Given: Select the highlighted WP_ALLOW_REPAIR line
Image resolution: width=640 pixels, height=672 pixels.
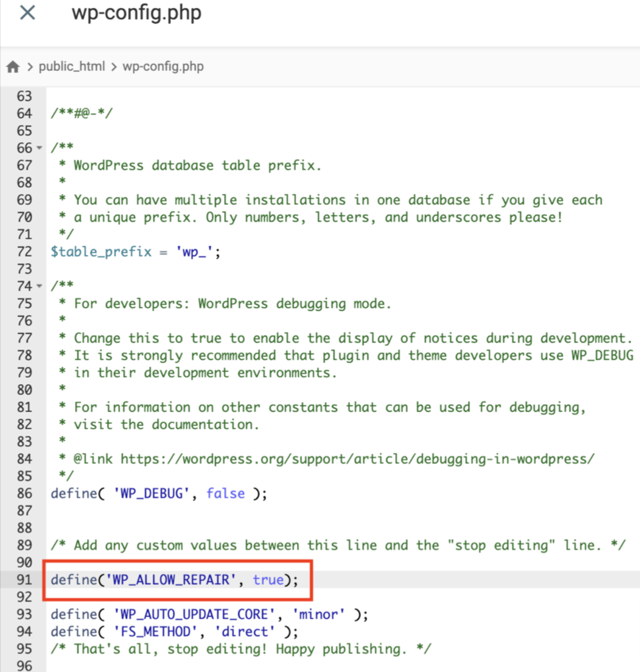Looking at the screenshot, I should (175, 580).
